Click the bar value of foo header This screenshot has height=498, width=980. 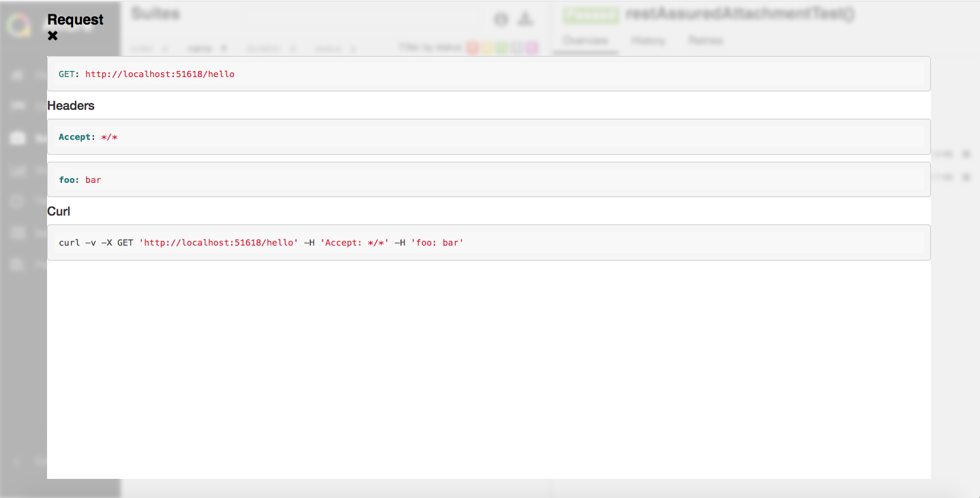pos(93,180)
